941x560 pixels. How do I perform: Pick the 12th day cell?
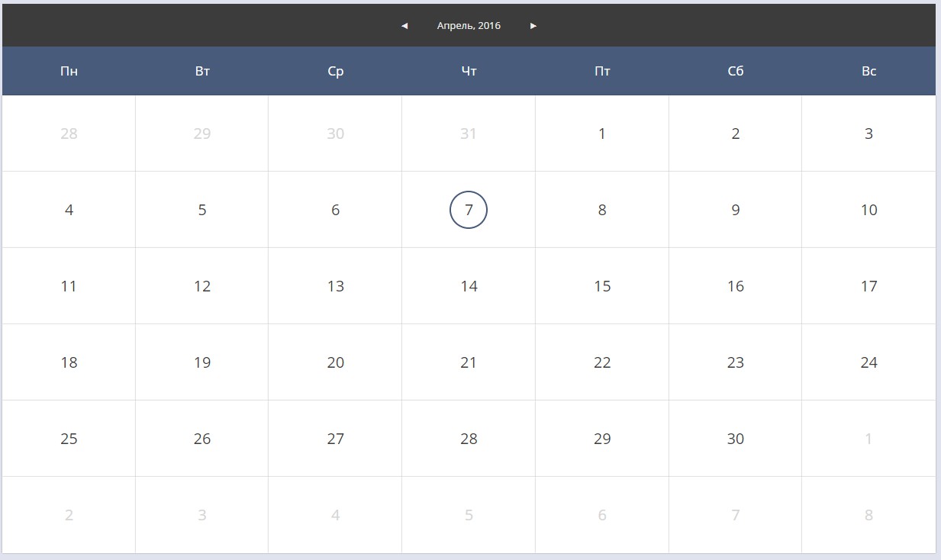pyautogui.click(x=202, y=286)
